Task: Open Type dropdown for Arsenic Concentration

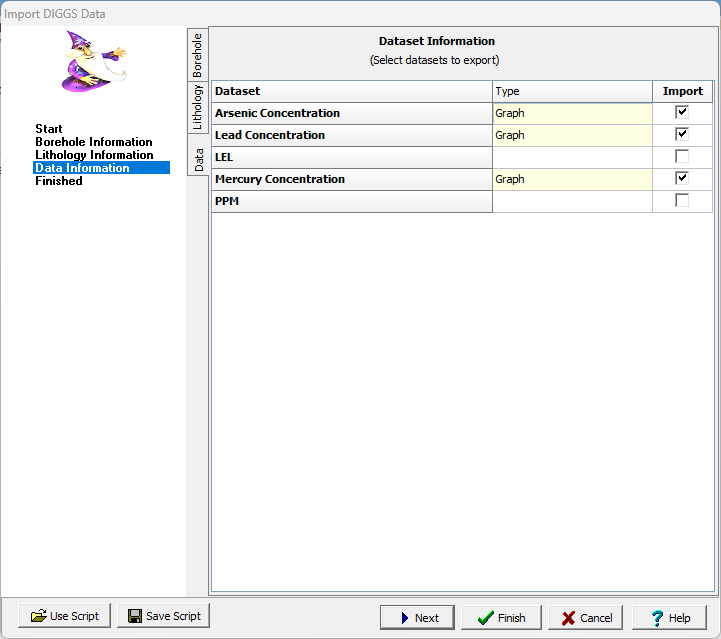Action: click(x=572, y=113)
